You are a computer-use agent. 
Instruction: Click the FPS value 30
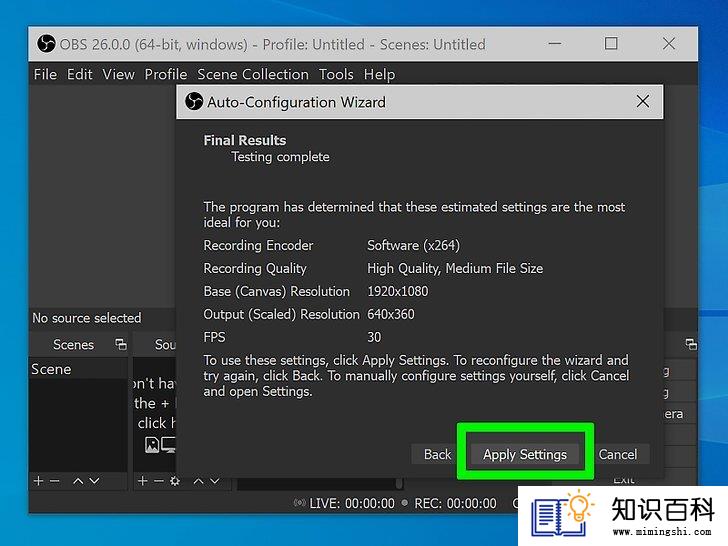[x=374, y=337]
